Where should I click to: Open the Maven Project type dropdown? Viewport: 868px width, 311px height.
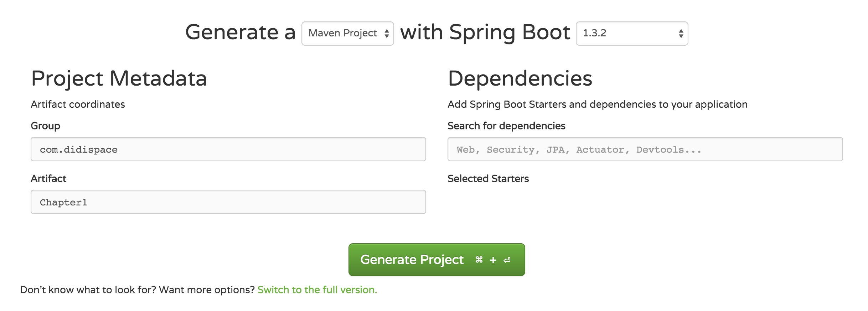342,34
